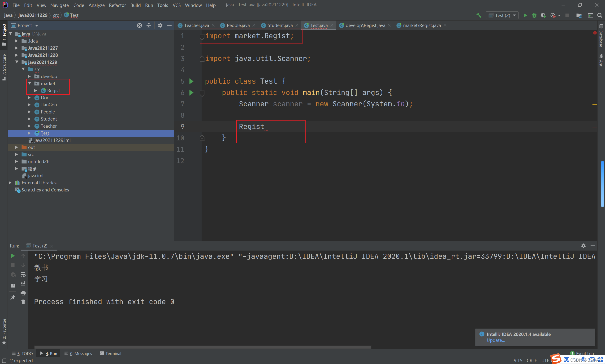The width and height of the screenshot is (605, 364).
Task: Switch to Teacher.java editor tab
Action: point(196,25)
